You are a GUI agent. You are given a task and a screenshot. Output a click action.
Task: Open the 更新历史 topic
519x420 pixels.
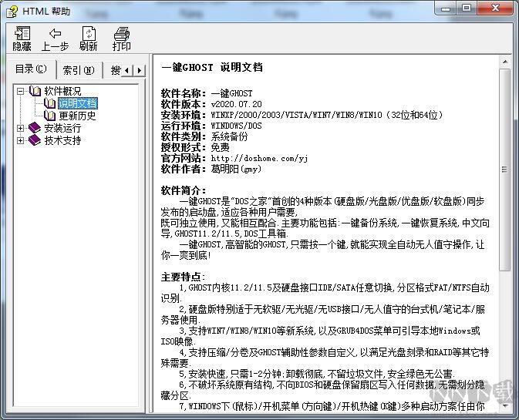[x=77, y=116]
